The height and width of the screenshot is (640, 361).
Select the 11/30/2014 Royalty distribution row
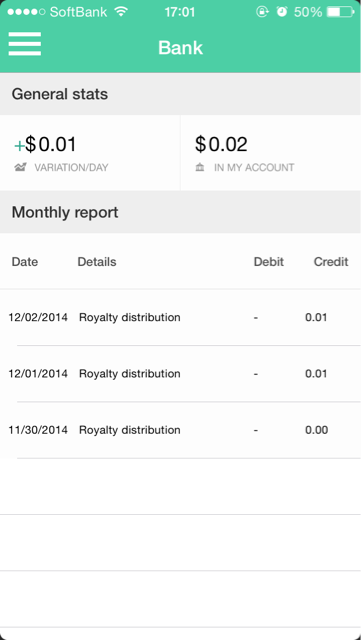click(180, 430)
